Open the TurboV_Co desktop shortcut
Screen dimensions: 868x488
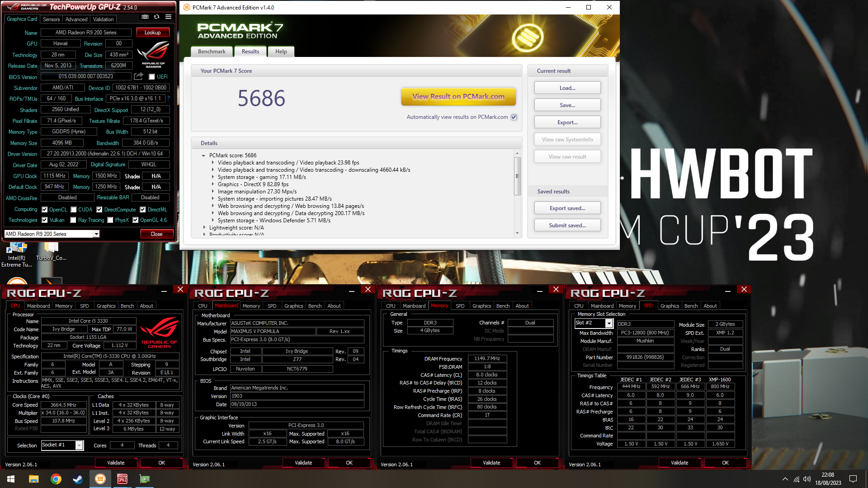pos(51,252)
